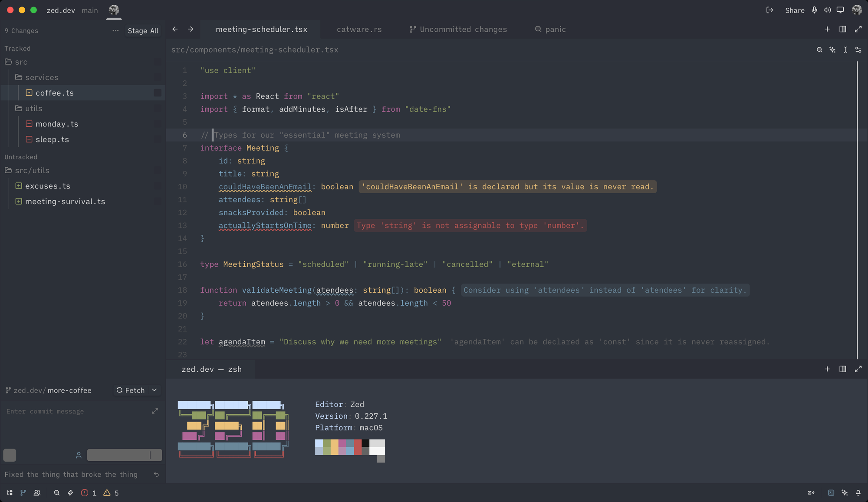Stage the monday.ts file checkbox

click(x=158, y=124)
